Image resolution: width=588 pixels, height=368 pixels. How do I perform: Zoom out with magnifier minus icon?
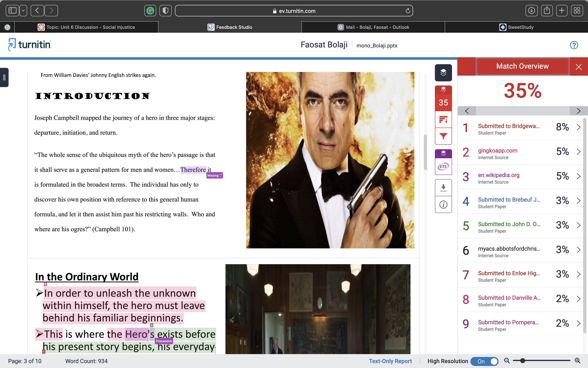tap(507, 361)
